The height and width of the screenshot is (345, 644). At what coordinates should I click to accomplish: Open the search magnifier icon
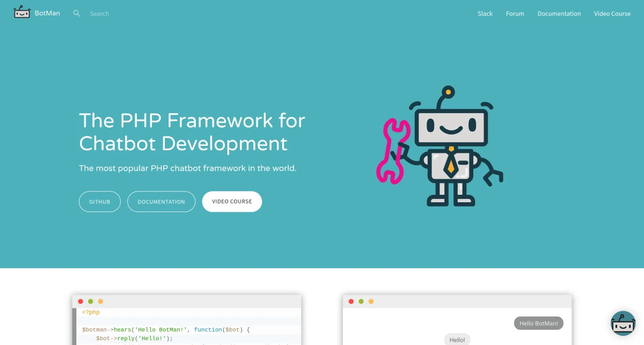76,13
